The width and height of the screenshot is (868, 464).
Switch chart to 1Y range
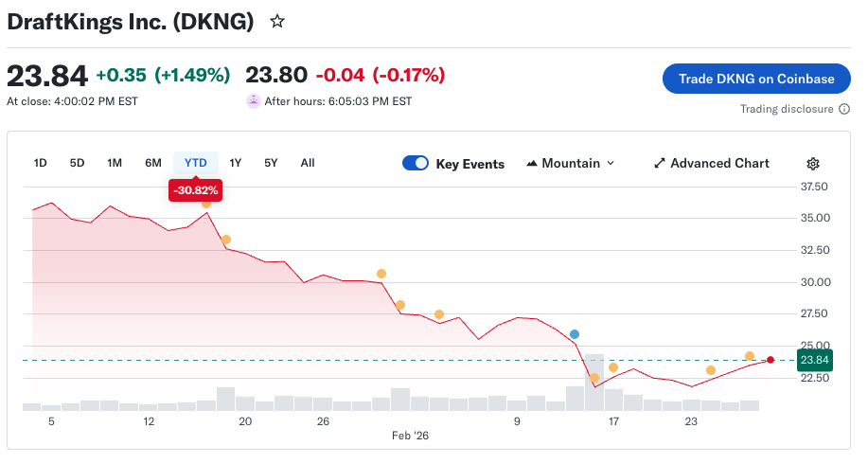(x=236, y=163)
